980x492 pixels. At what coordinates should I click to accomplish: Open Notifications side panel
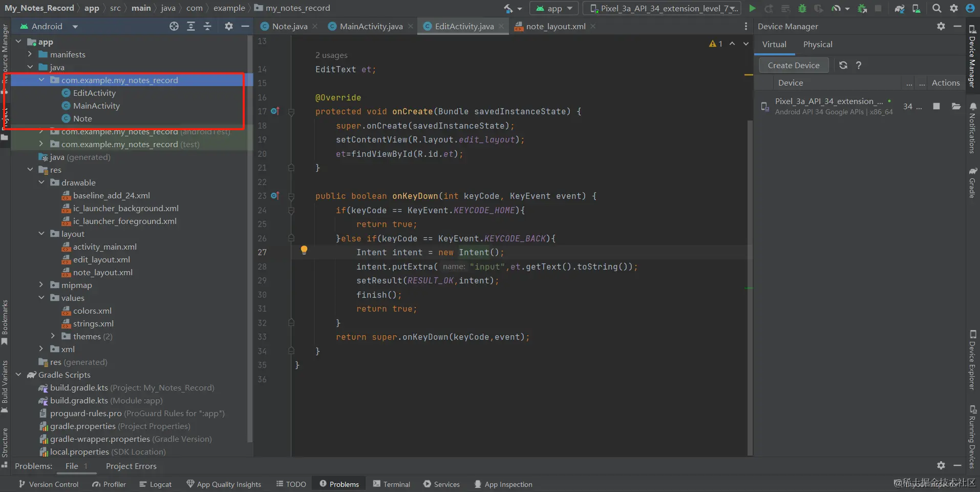point(972,128)
